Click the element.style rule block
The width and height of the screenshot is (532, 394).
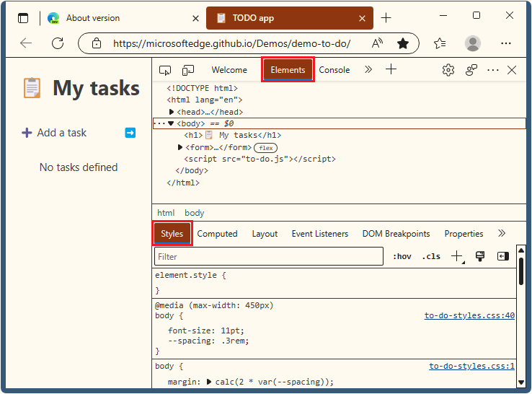coord(334,283)
